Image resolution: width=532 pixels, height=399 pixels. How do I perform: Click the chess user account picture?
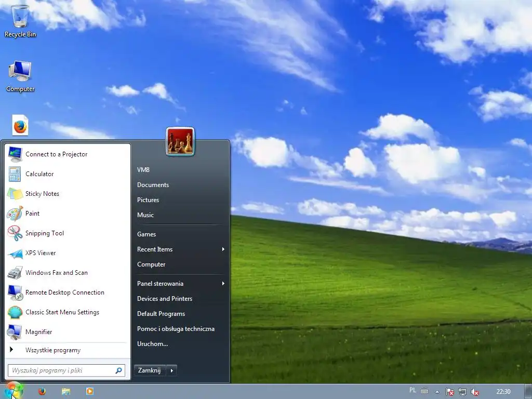click(180, 141)
